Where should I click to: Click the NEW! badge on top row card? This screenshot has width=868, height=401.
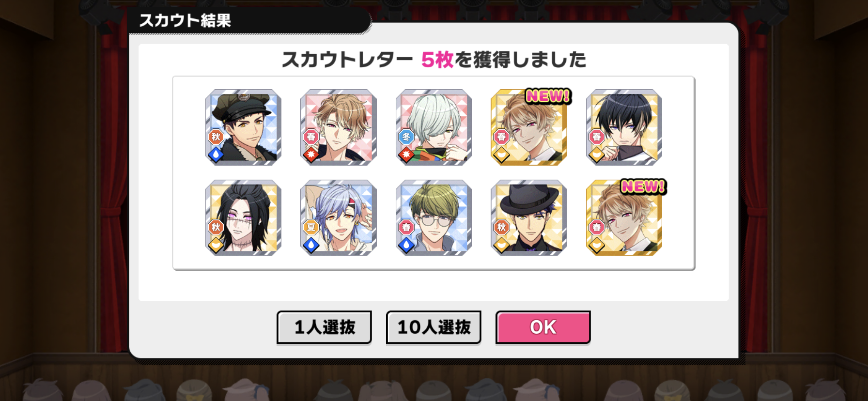tap(548, 96)
